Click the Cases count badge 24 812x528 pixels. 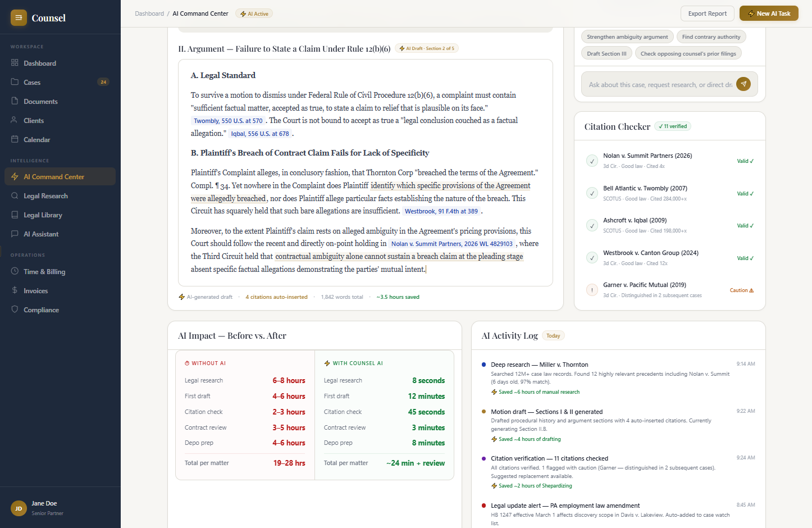coord(103,82)
